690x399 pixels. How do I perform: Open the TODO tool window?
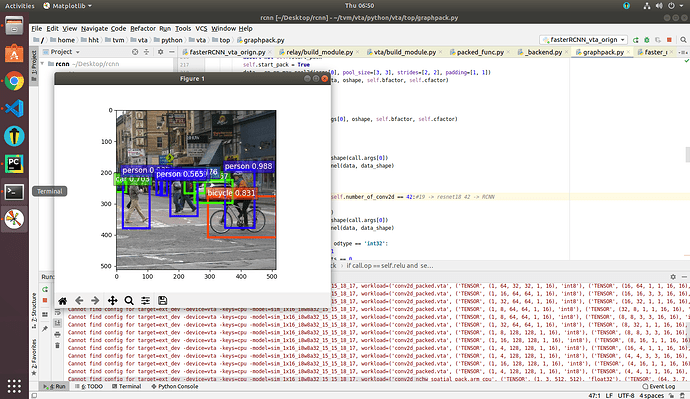coord(89,387)
